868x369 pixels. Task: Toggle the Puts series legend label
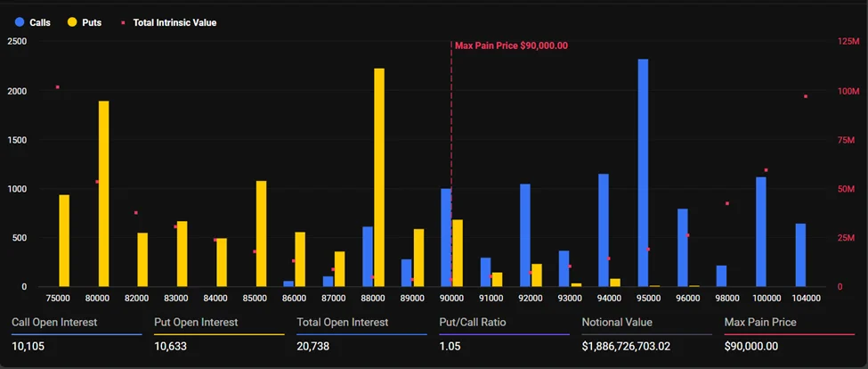point(93,21)
